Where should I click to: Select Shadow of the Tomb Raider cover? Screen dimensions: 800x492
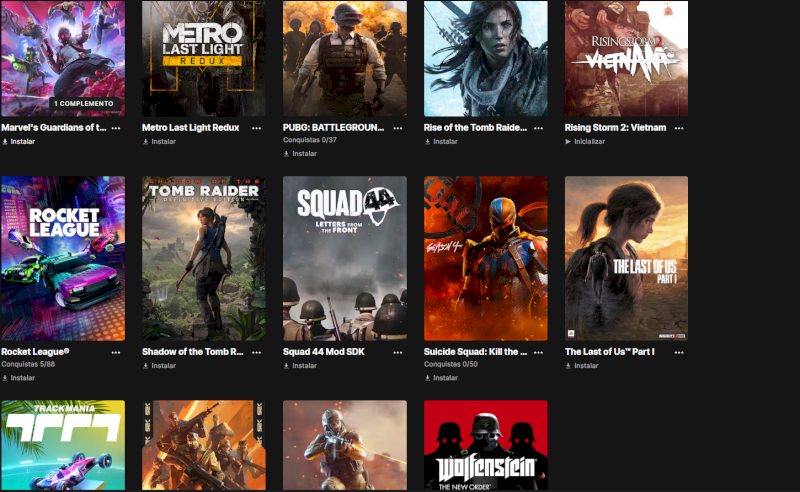click(x=204, y=258)
